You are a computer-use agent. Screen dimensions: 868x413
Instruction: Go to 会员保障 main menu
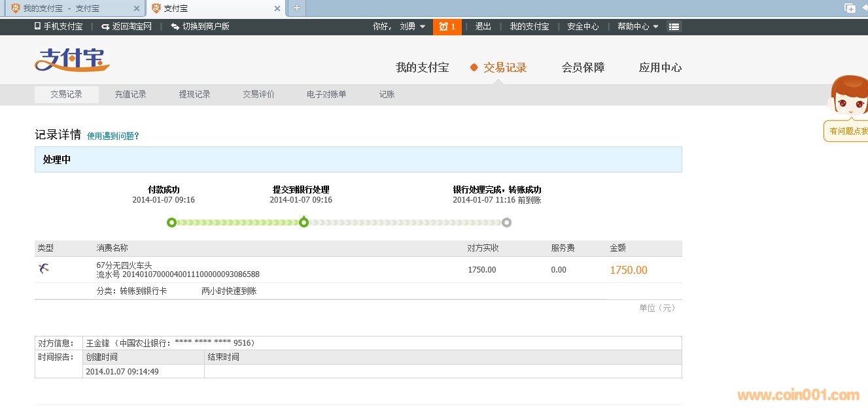(583, 67)
